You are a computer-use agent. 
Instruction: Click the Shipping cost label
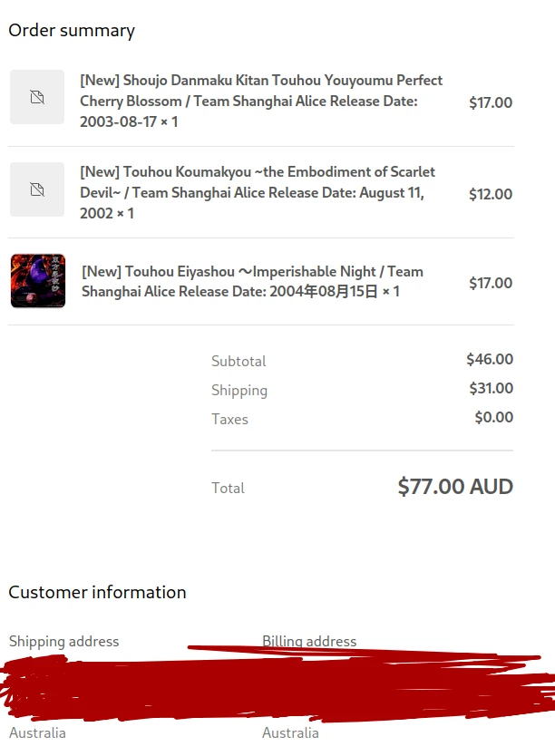[239, 390]
